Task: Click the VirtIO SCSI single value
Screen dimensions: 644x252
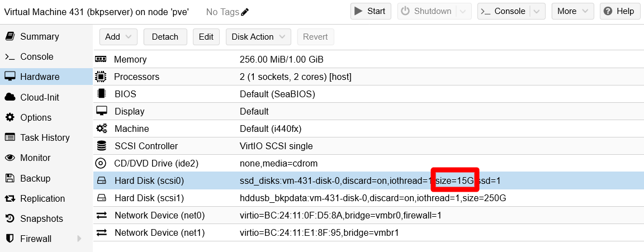Action: point(276,146)
